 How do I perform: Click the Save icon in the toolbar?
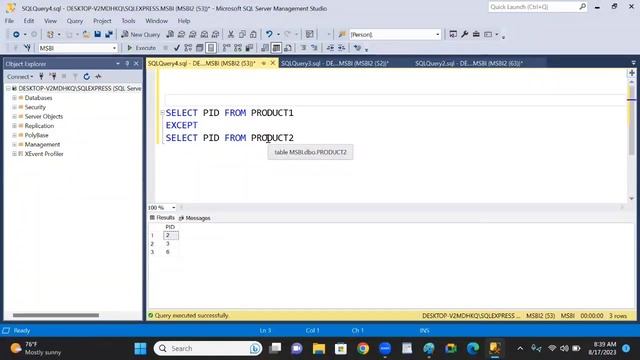98,35
